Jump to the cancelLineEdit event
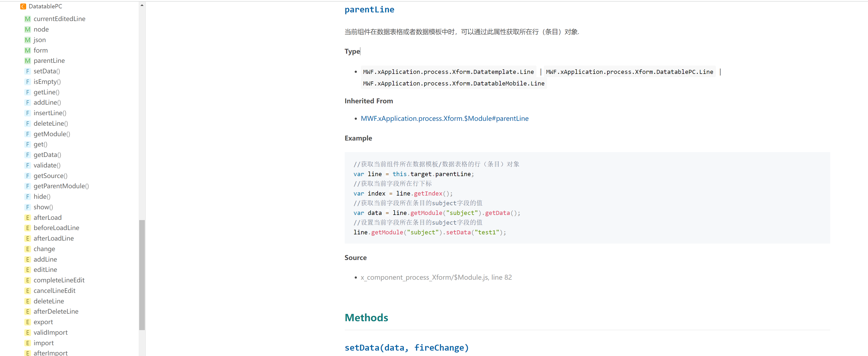Screen dimensions: 868x356 54,291
